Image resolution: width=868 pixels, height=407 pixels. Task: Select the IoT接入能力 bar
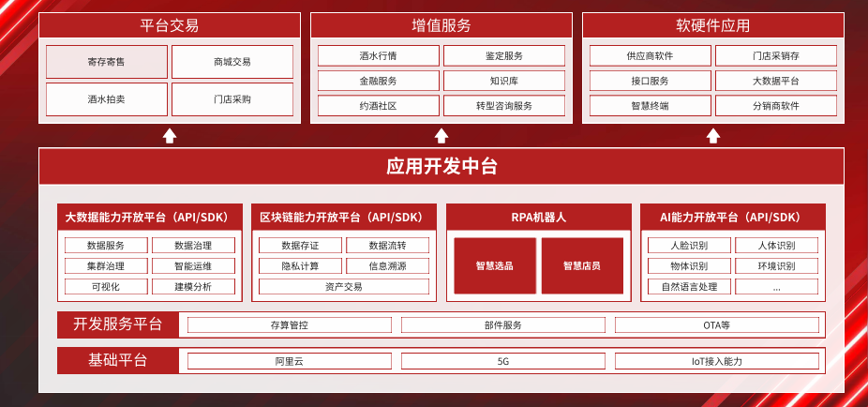pos(717,361)
